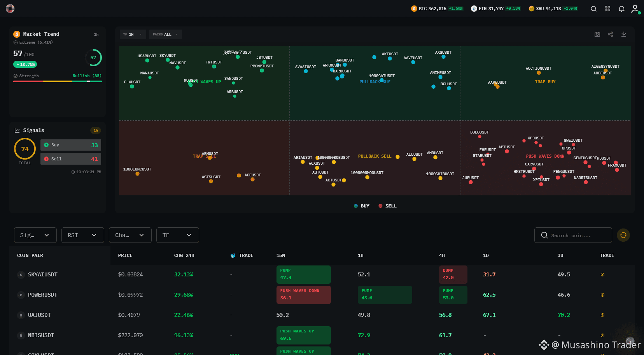Sort by 1H column header

(x=360, y=255)
